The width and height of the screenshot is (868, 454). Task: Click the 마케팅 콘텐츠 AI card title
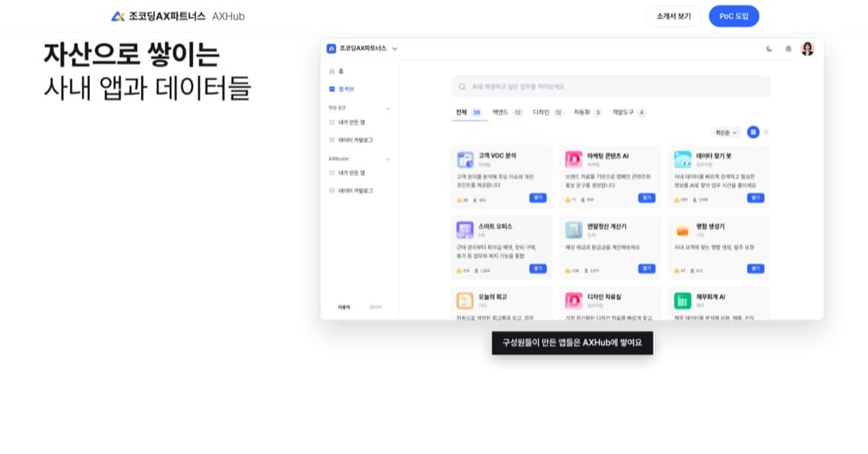click(608, 156)
